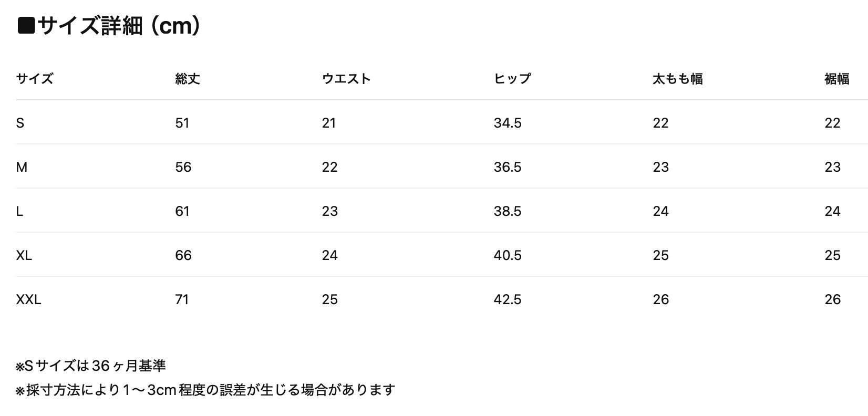Click the XL size row label

click(x=24, y=255)
